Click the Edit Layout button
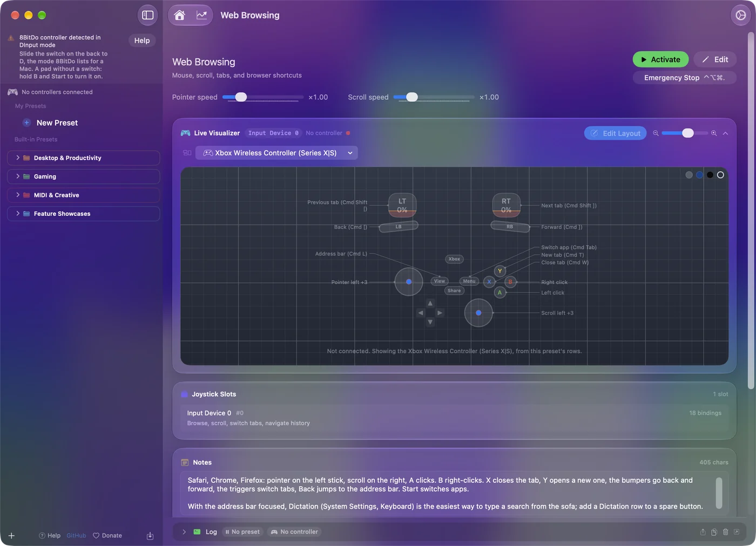The width and height of the screenshot is (756, 546). pyautogui.click(x=615, y=133)
